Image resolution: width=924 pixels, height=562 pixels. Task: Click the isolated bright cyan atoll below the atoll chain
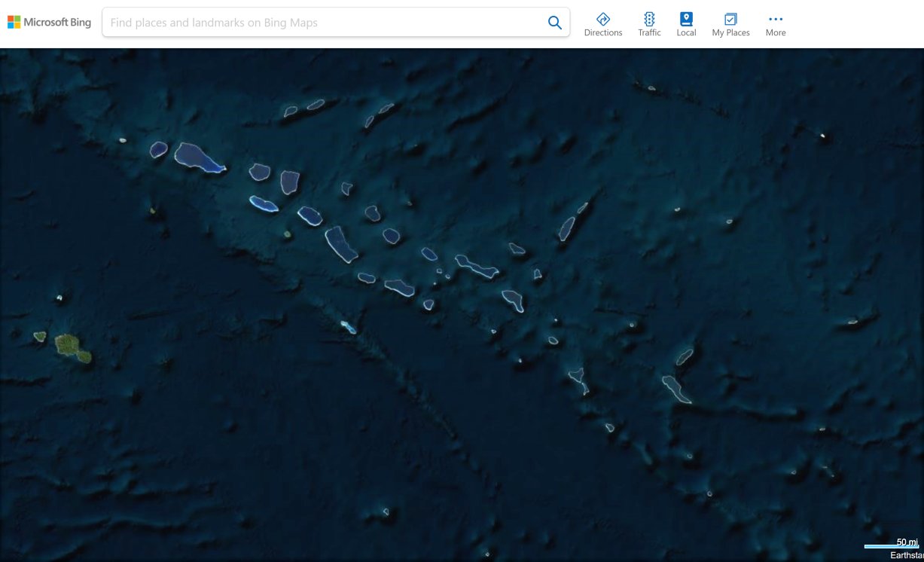pos(348,327)
